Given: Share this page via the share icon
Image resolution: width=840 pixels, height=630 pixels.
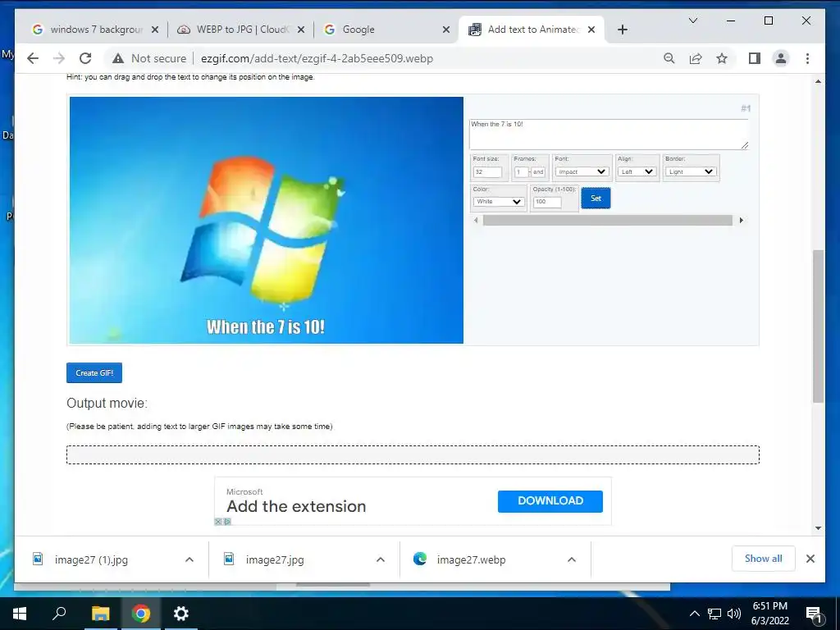Looking at the screenshot, I should [x=696, y=58].
